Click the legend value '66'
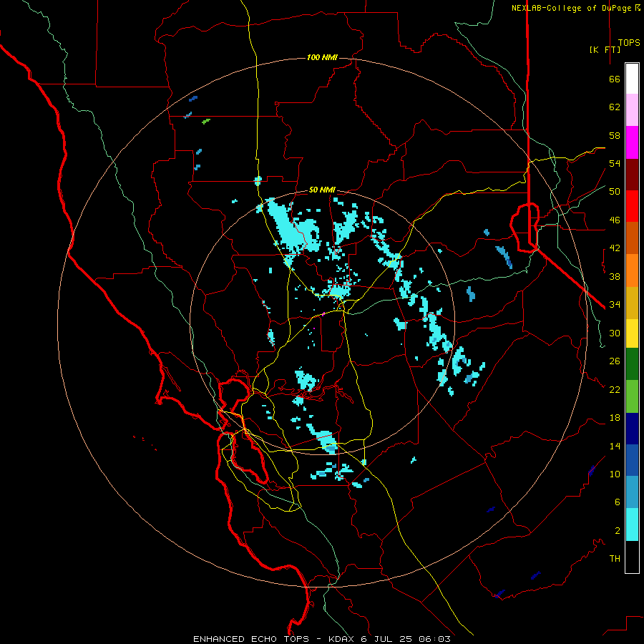644x644 pixels. 615,79
